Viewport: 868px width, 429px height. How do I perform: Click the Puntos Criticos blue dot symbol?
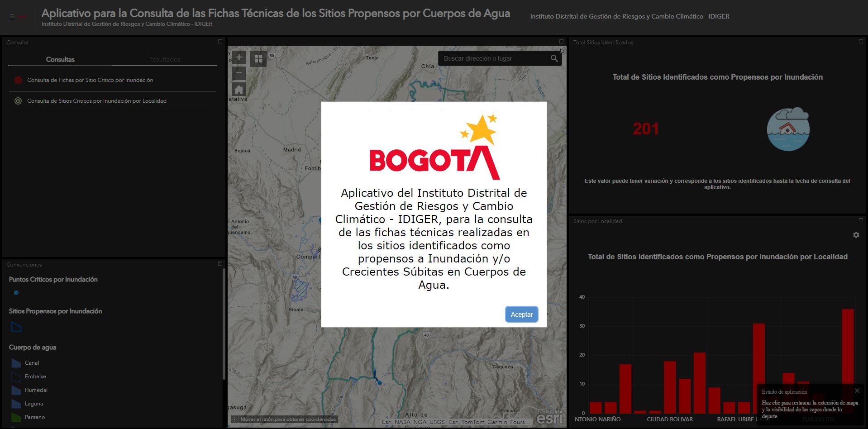pos(16,293)
